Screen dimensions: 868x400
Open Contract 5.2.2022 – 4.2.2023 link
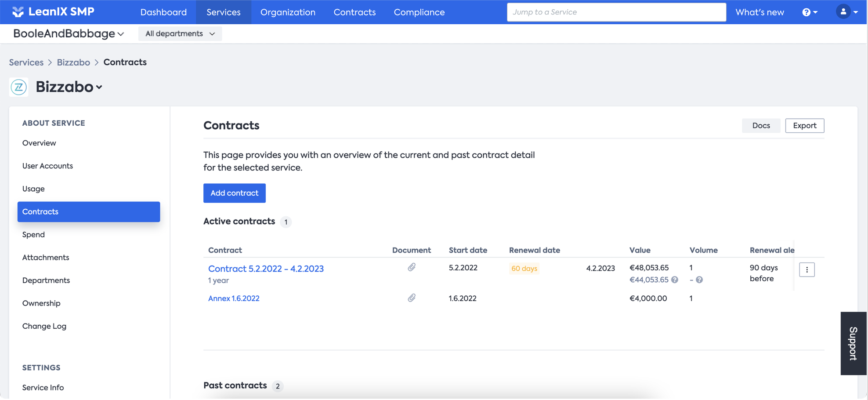tap(266, 269)
